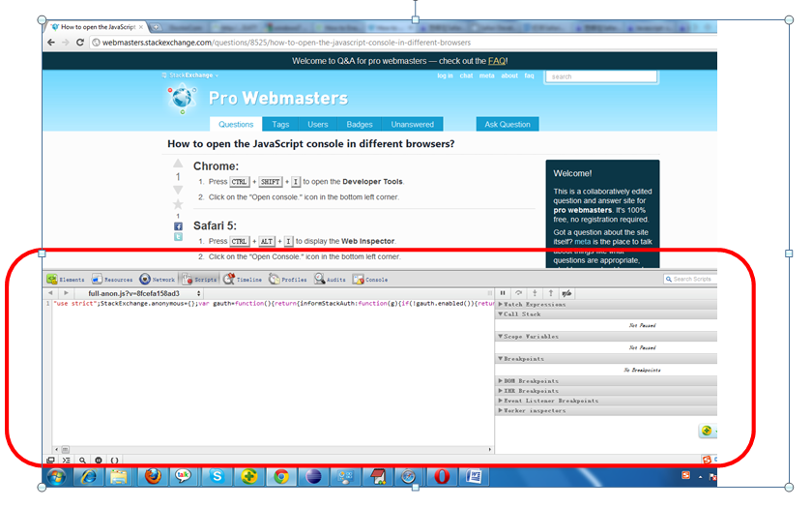812x507 pixels.
Task: Click the code pane horizontal scrollbar
Action: coord(273,450)
